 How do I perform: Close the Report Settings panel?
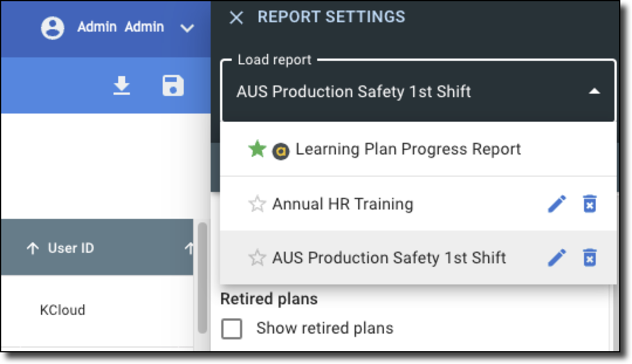pyautogui.click(x=236, y=18)
